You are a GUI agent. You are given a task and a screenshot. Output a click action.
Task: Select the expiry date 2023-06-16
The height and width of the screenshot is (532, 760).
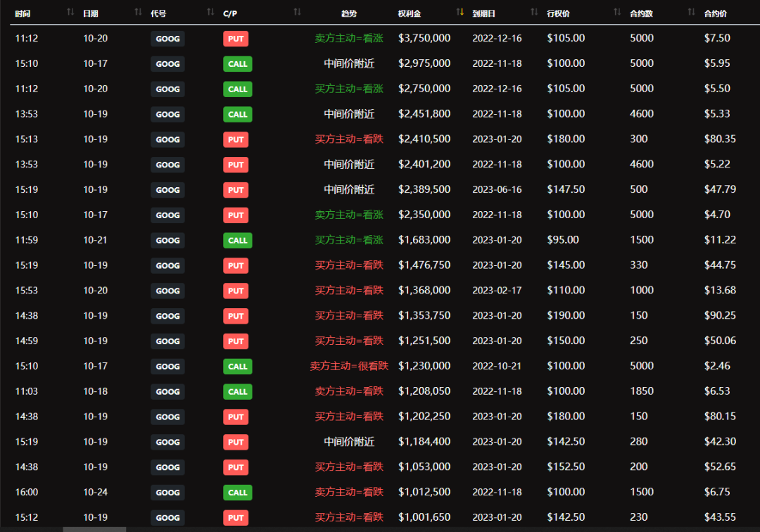pos(497,189)
